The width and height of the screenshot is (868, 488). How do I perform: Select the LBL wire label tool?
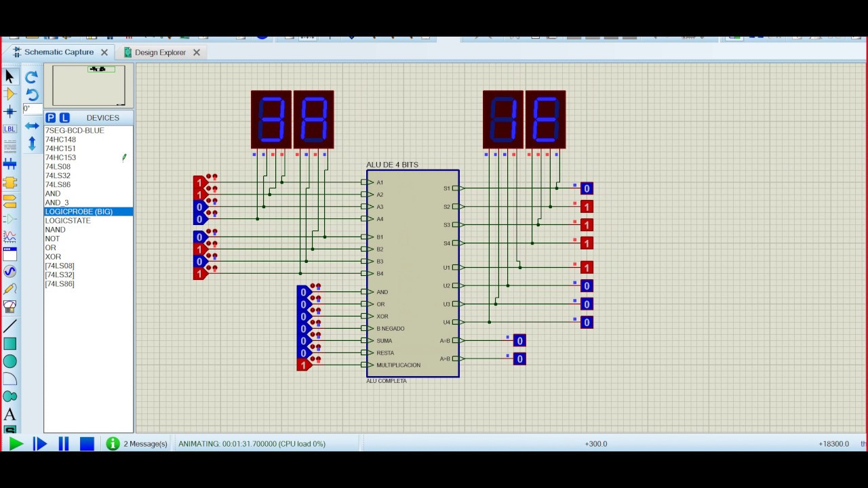(9, 129)
